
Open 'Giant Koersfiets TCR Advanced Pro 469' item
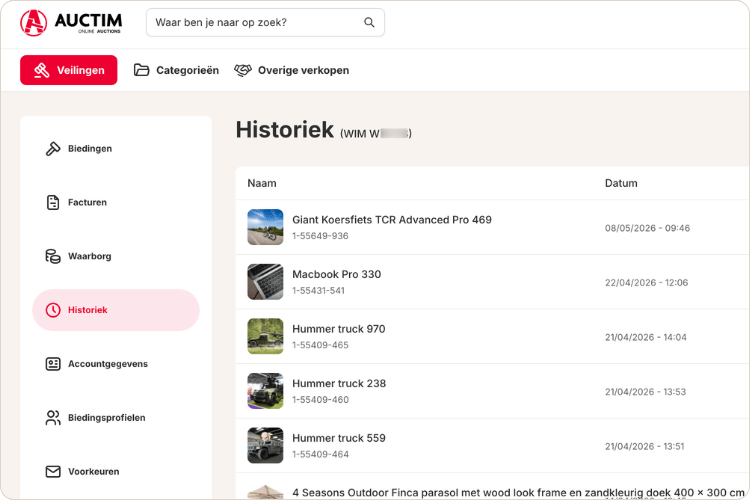(392, 220)
